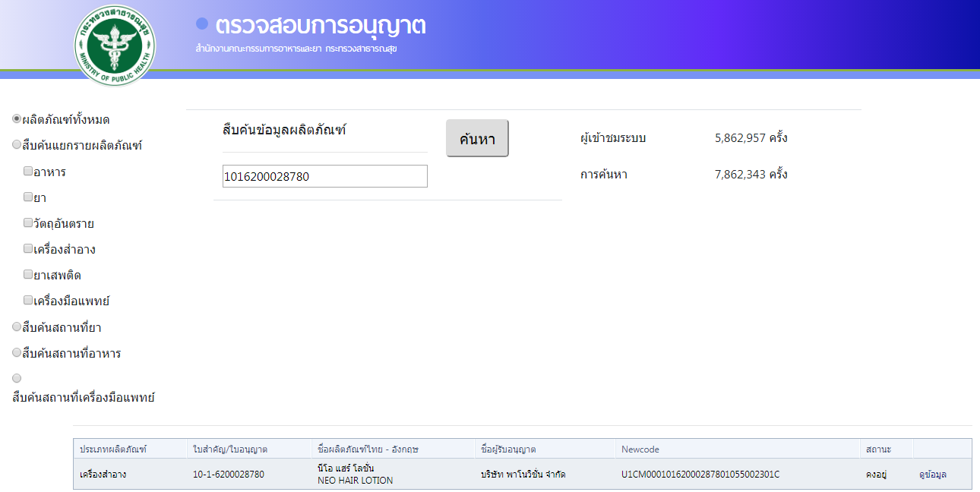Screen dimensions: 980x492
Task: Click the Ministry of Public Health logo
Action: (115, 44)
